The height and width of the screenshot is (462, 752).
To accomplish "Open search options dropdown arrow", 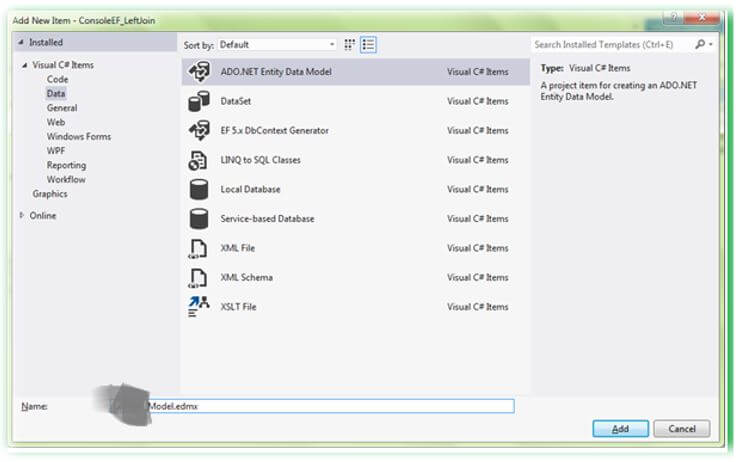I will pyautogui.click(x=711, y=45).
